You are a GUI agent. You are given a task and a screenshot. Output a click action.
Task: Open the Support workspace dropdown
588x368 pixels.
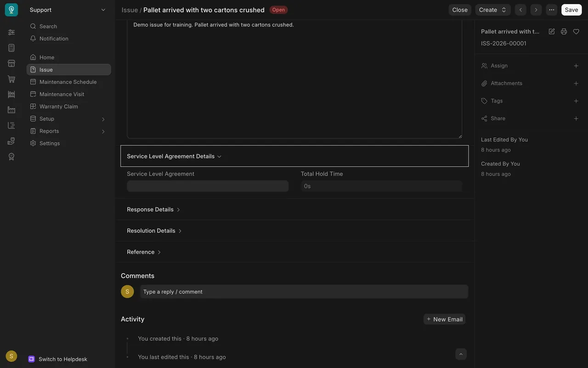click(68, 10)
